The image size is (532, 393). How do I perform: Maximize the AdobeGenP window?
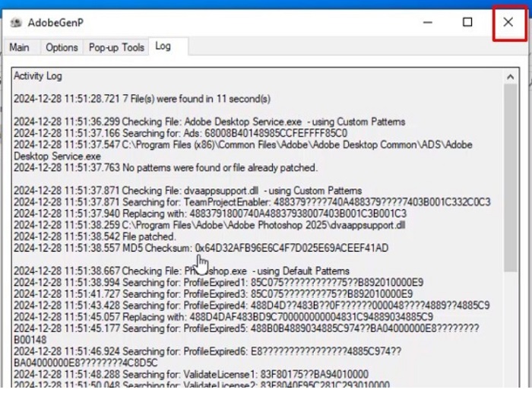click(x=467, y=22)
